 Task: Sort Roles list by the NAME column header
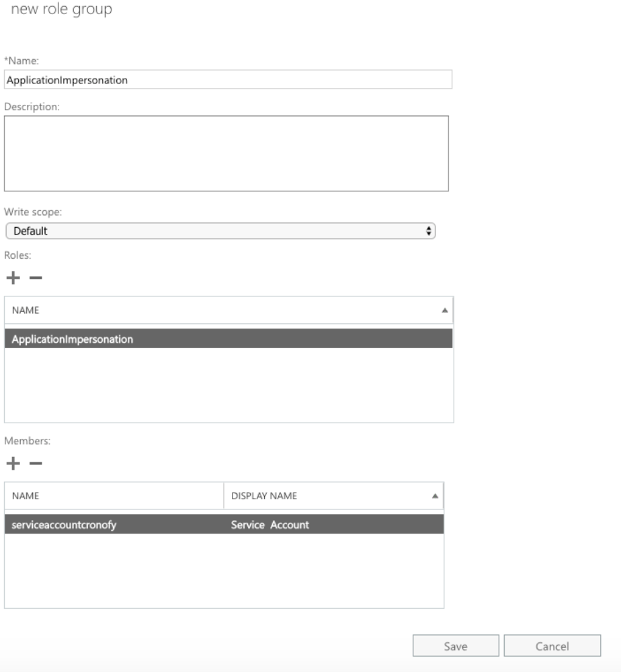[x=229, y=310]
